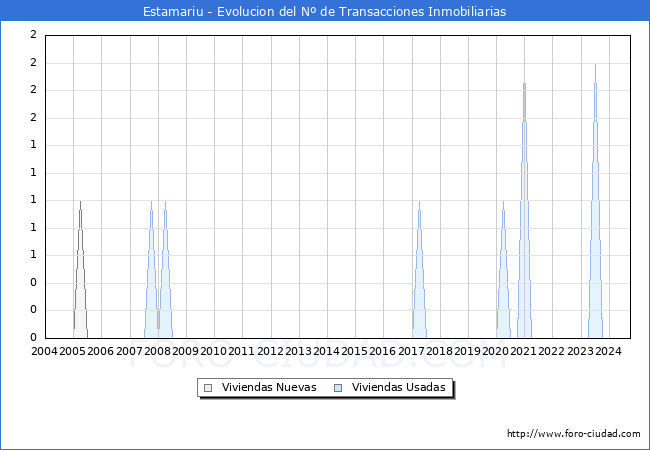Select the 2014 x-axis label
Viewport: 650px width, 450px height.
pyautogui.click(x=326, y=351)
